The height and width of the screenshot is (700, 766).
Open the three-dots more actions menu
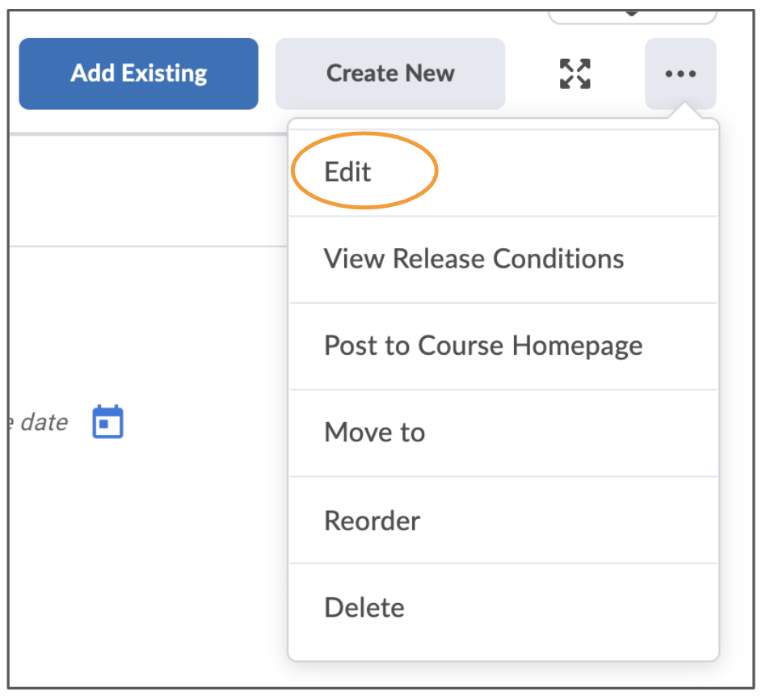680,74
